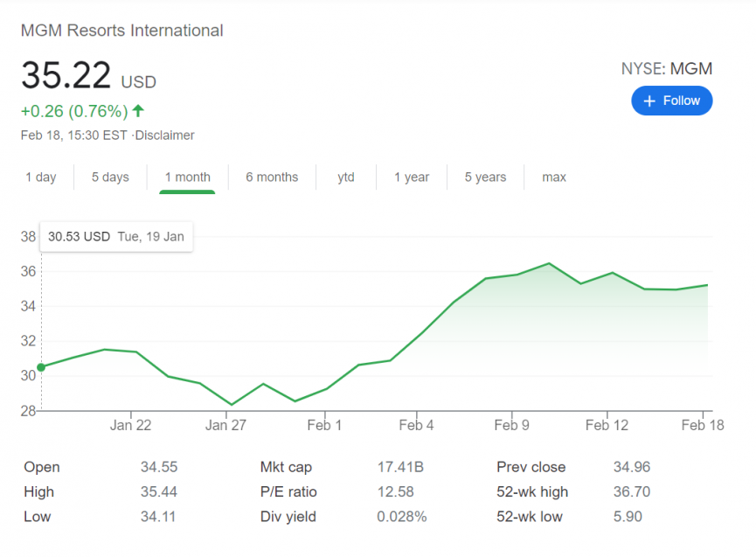Click the NYSE: MGM ticker label
Viewport: 756px width, 557px height.
click(x=666, y=68)
